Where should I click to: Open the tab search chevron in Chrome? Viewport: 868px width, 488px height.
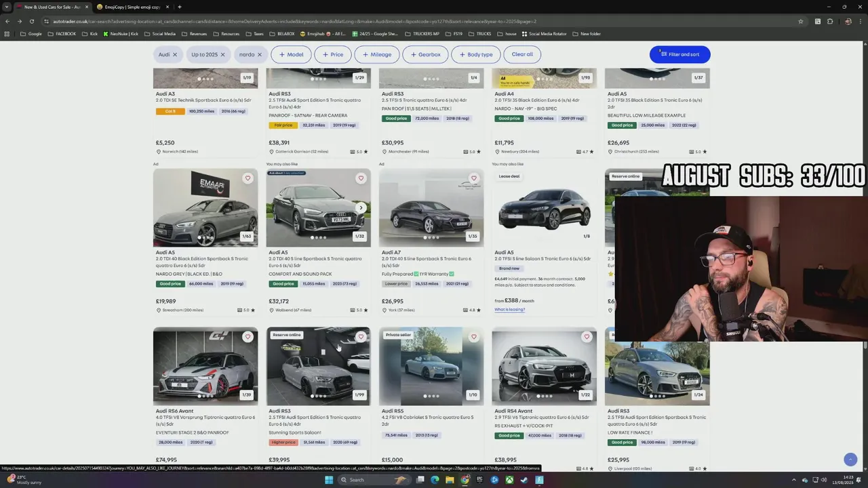7,7
